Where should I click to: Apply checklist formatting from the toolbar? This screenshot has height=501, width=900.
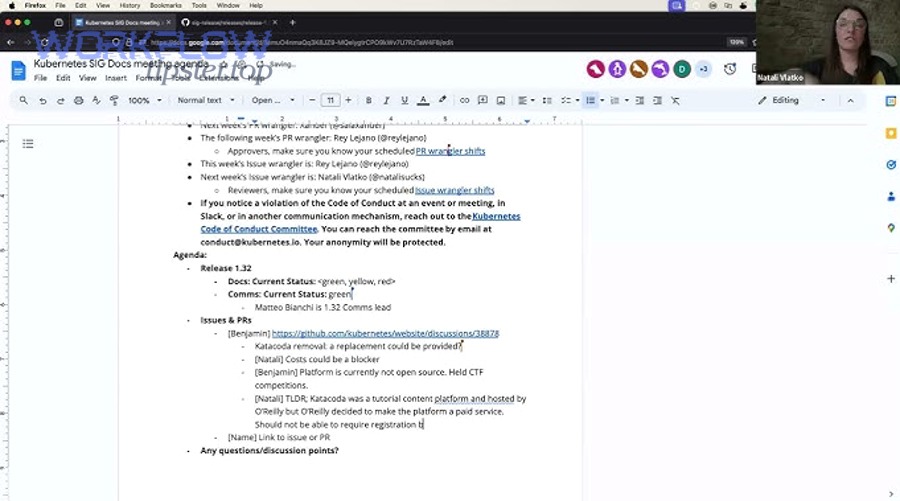pyautogui.click(x=566, y=100)
